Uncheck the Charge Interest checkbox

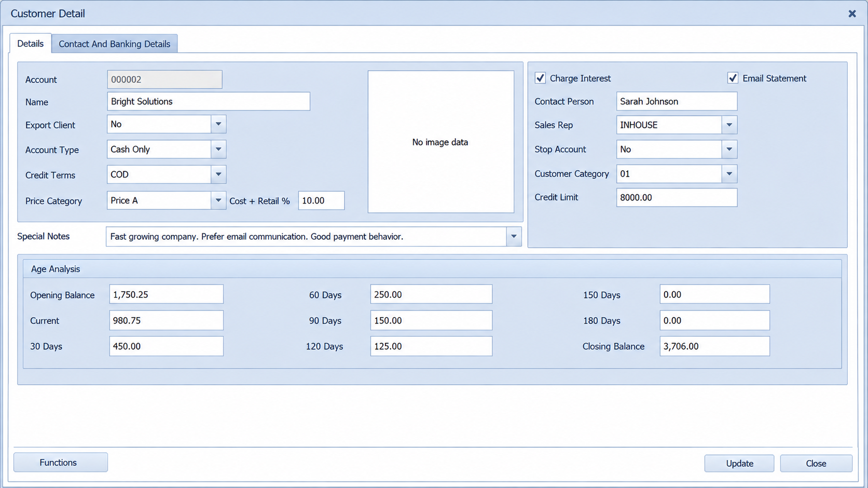pyautogui.click(x=540, y=78)
